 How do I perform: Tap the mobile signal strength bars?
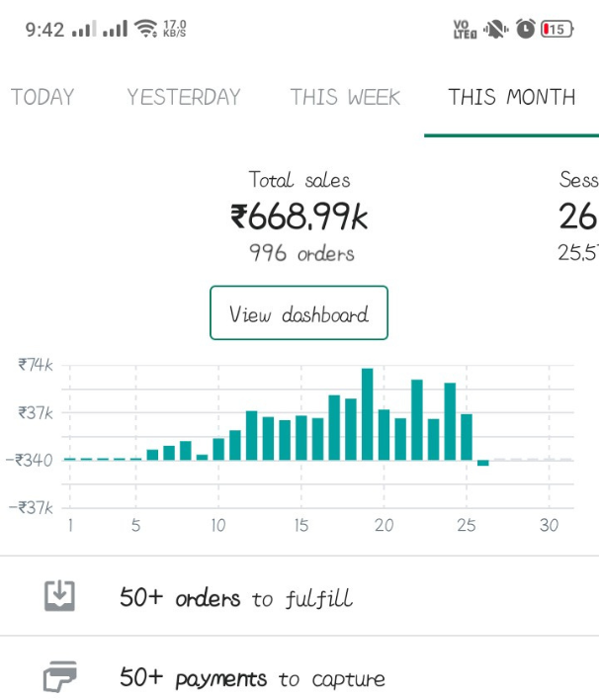click(x=84, y=29)
